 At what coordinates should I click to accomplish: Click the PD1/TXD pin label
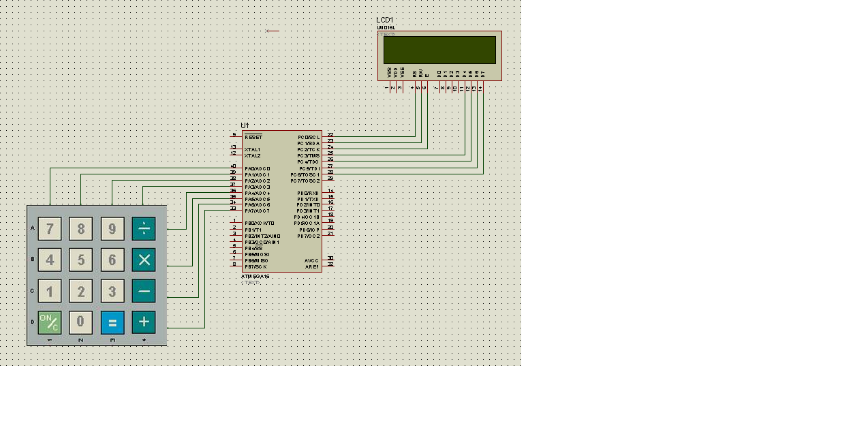point(309,200)
